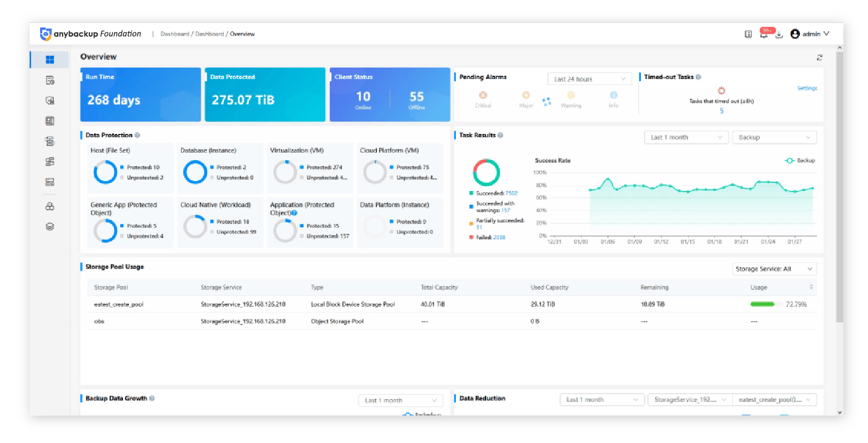Image resolution: width=868 pixels, height=443 pixels.
Task: Click the Run Time 268 days card
Action: click(140, 94)
